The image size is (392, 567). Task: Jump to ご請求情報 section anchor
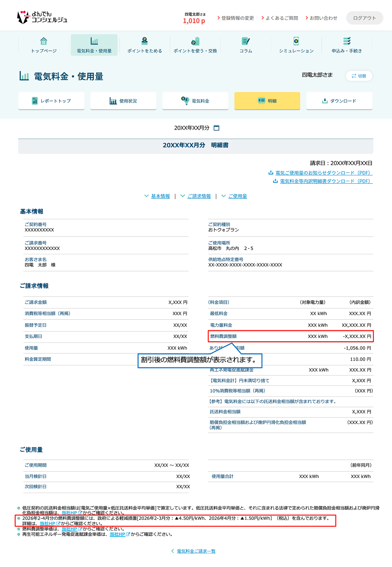click(199, 196)
